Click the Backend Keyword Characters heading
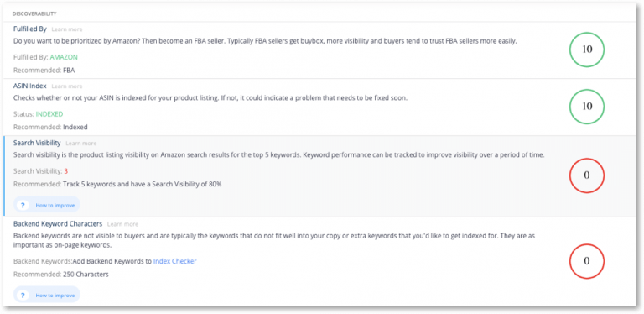644x314 pixels. pos(58,224)
